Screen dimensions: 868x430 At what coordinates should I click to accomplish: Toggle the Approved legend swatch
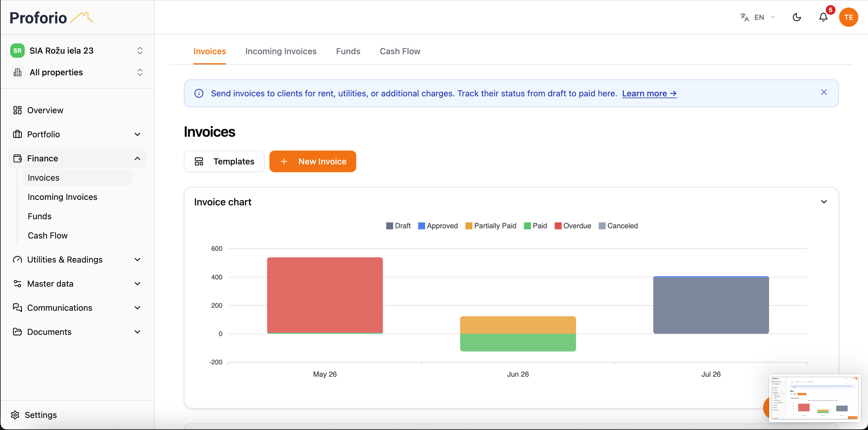click(421, 226)
